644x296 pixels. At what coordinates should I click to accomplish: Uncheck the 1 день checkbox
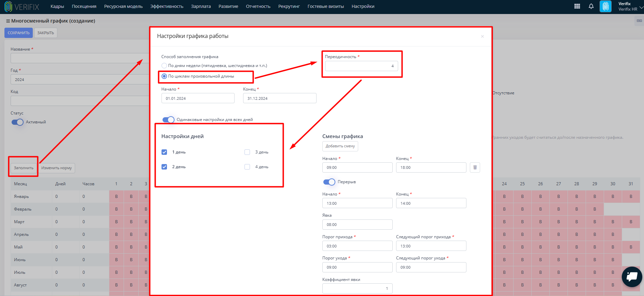click(x=164, y=152)
